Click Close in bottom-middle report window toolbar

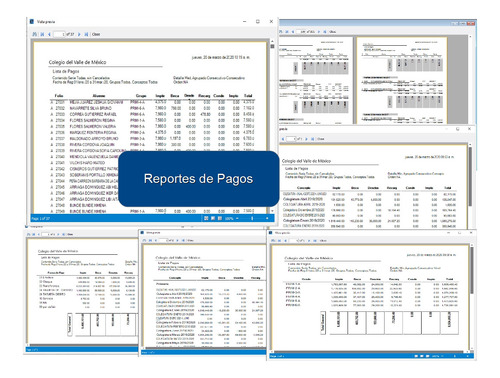coord(190,240)
